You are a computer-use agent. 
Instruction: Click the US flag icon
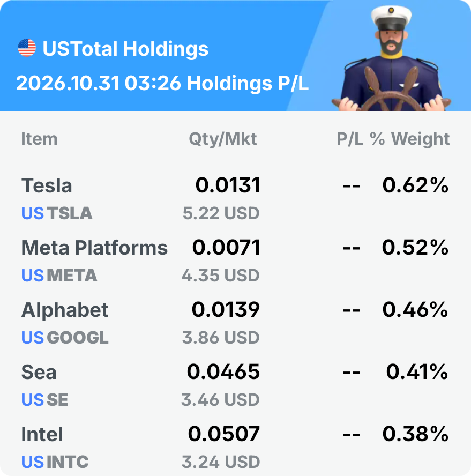(x=27, y=48)
